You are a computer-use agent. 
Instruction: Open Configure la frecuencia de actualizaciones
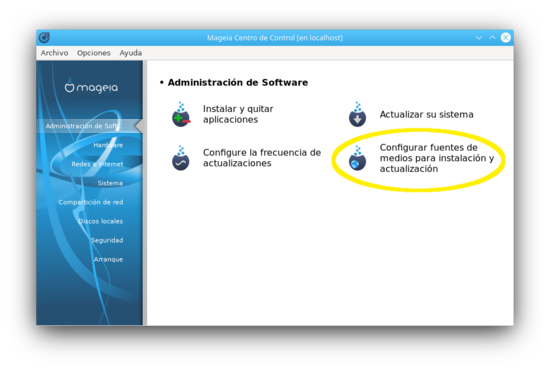coord(262,158)
